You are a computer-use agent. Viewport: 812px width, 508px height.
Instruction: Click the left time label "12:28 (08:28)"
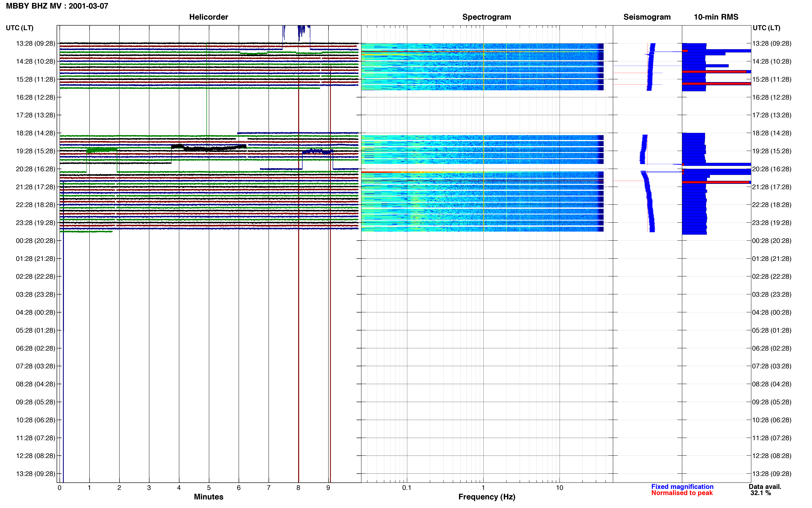[36, 456]
